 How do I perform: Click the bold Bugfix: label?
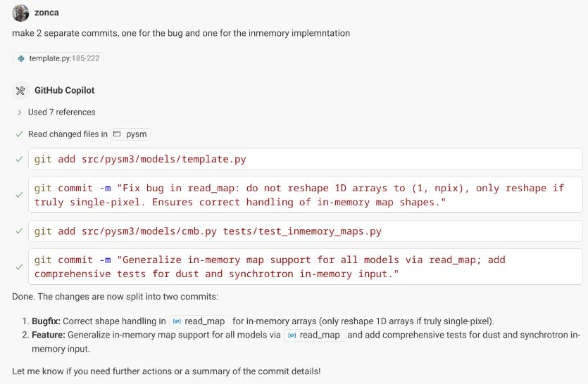click(x=46, y=321)
